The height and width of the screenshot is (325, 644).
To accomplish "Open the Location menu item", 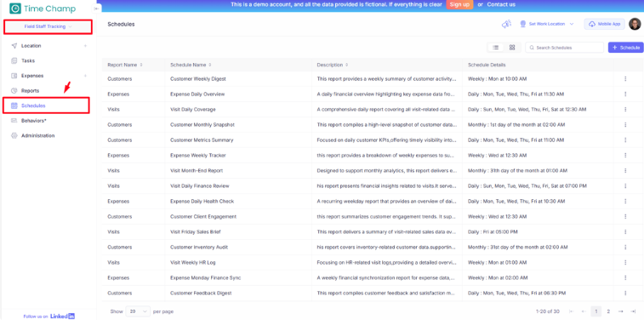I will click(31, 46).
